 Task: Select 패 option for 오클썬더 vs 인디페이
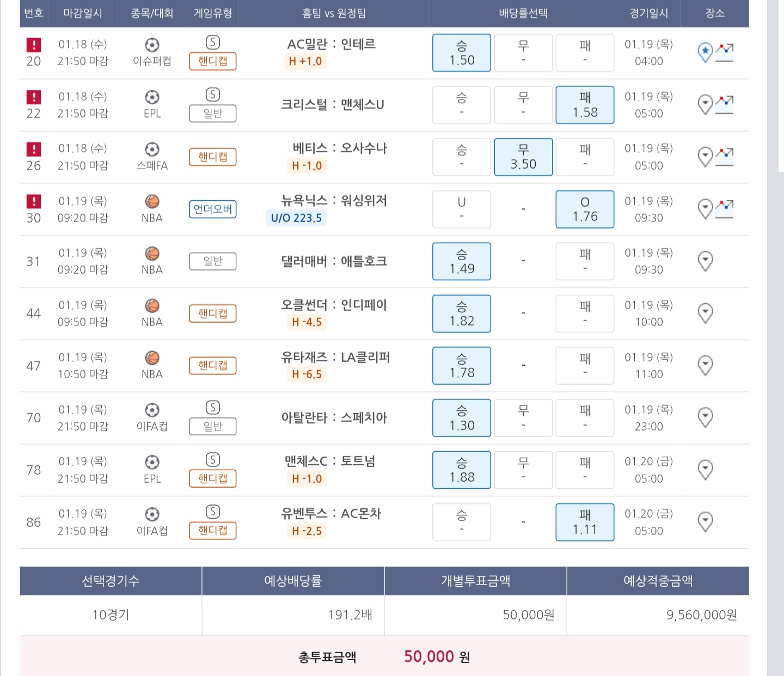[x=585, y=314]
